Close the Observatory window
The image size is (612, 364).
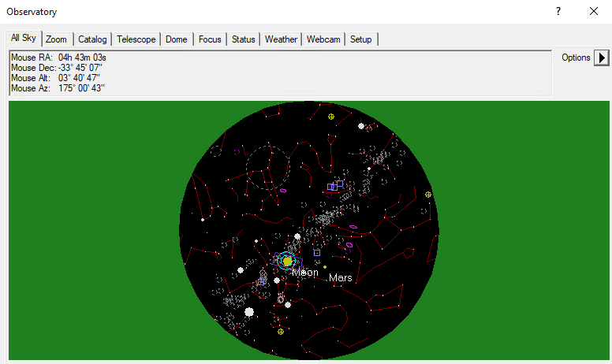[x=594, y=12]
